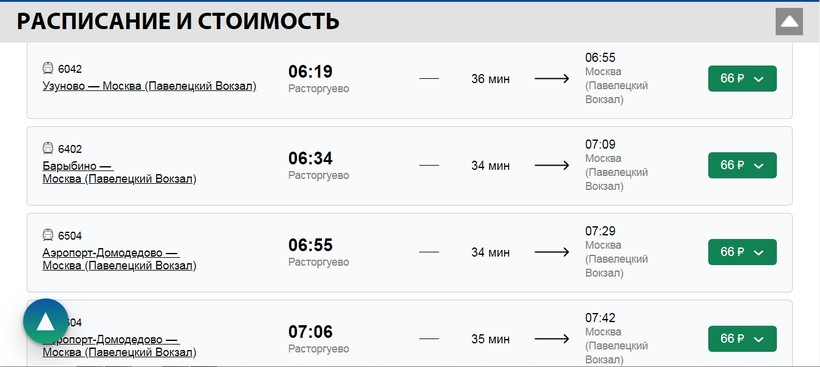820x367 pixels.
Task: Open Аэропорт-Домодедово — Москва link for train 6504
Action: 119,259
